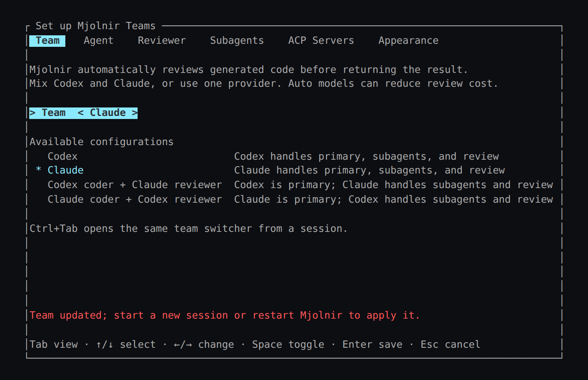Click the selection caret before Team row
588x380 pixels.
[33, 113]
